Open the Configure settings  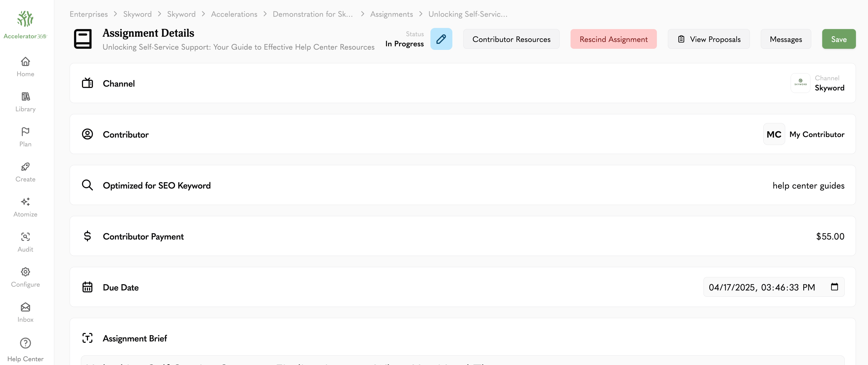[x=25, y=277]
